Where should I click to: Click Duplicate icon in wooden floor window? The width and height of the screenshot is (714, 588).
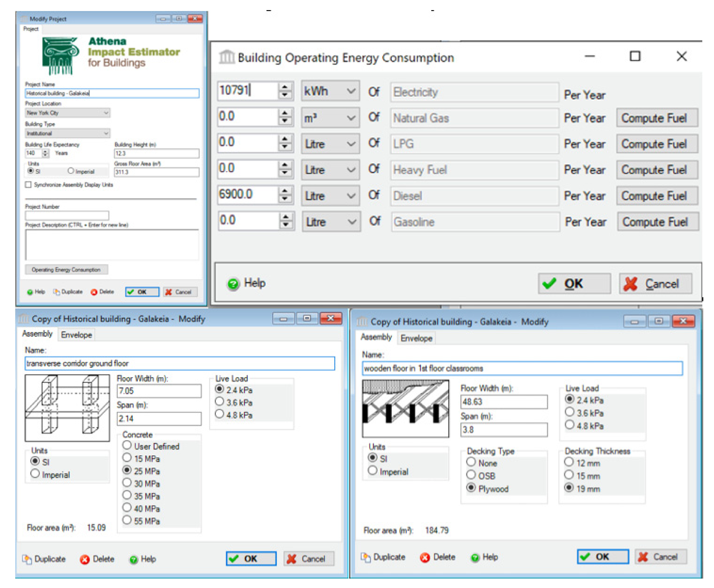click(366, 557)
